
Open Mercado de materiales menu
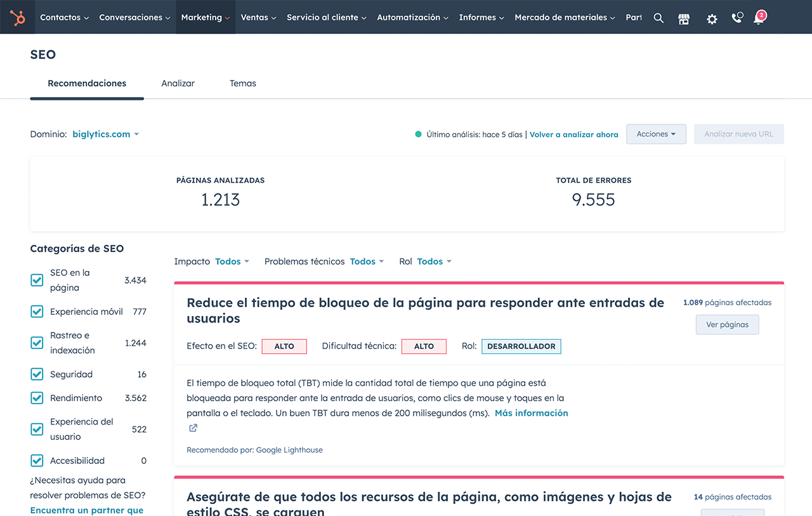565,18
